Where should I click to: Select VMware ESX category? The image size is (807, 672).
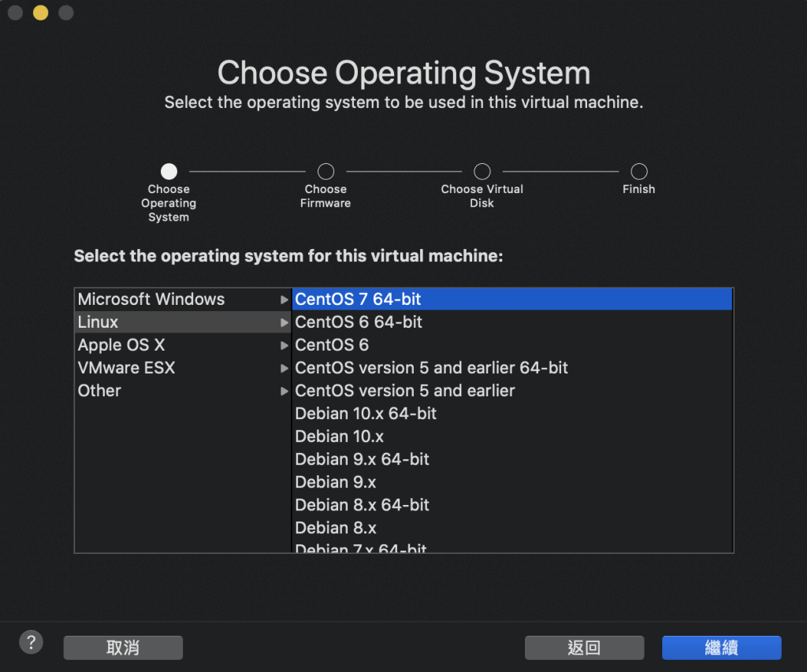183,368
